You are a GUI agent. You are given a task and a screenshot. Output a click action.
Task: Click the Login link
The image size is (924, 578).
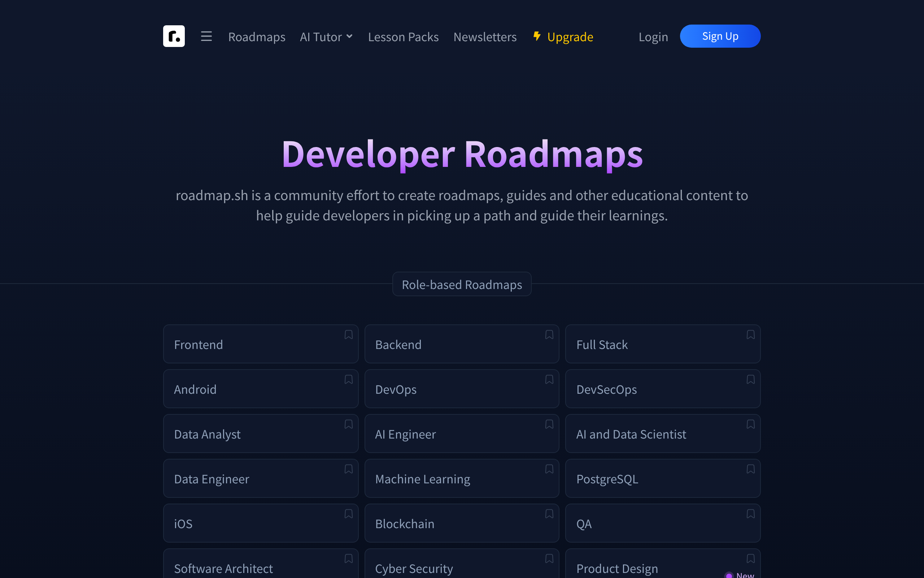653,37
